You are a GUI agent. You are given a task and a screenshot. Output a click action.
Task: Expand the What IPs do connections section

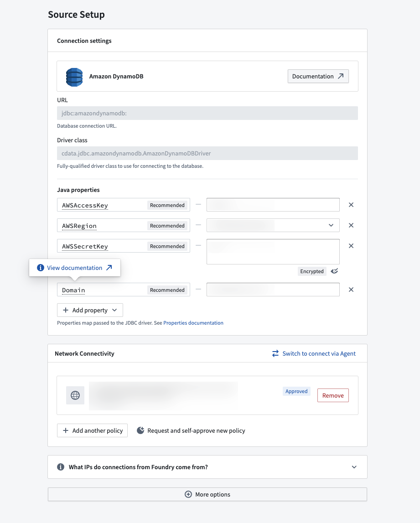[x=207, y=467]
